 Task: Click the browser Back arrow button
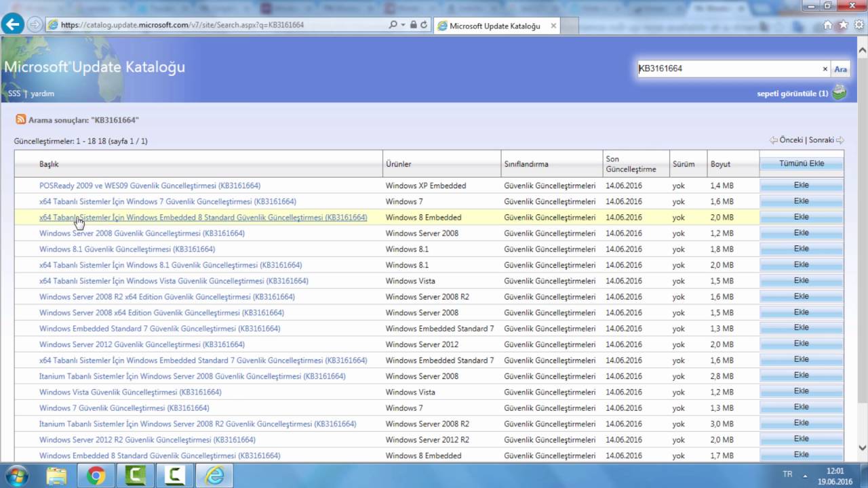click(12, 24)
